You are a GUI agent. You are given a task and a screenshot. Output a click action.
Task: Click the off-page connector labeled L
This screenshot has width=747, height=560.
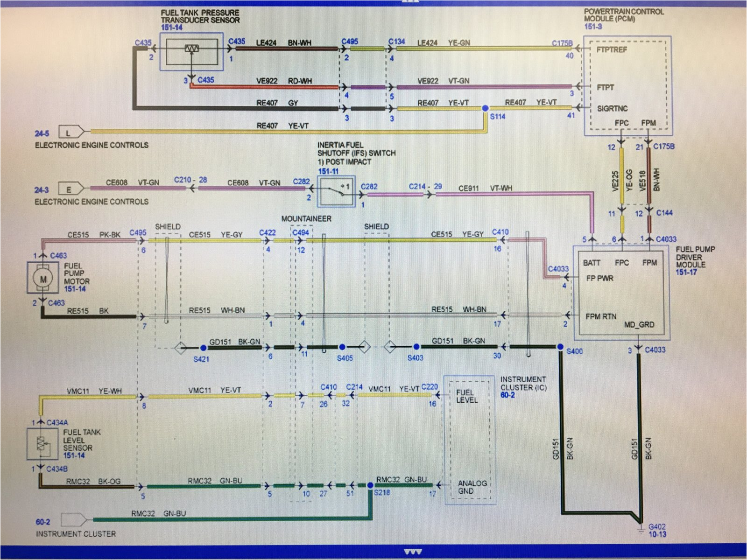[x=71, y=133]
